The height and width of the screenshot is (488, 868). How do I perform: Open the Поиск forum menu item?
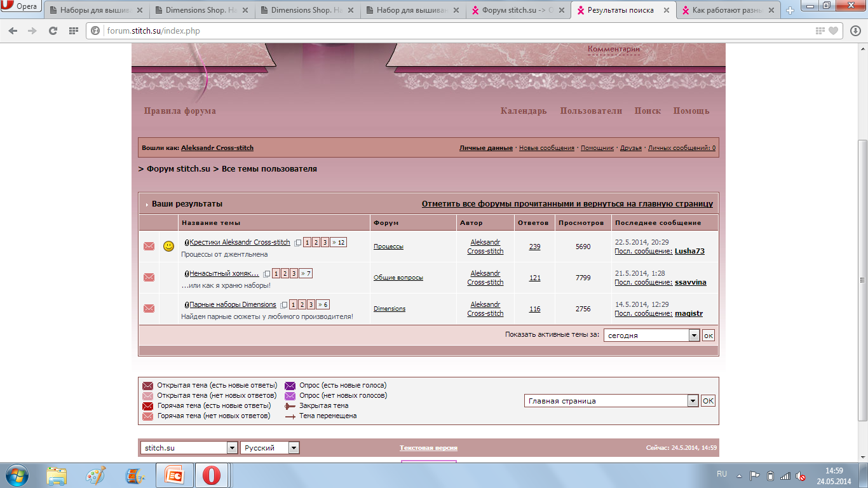click(648, 111)
